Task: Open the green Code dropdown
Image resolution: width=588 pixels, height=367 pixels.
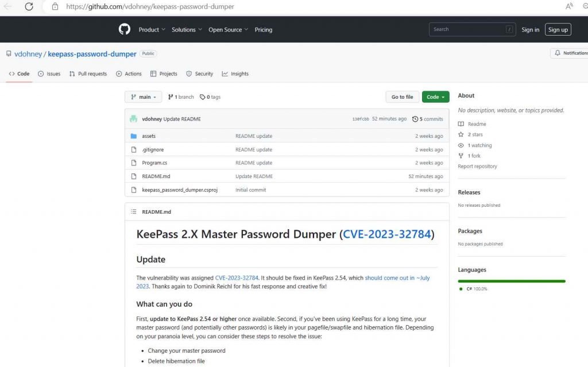Action: (x=435, y=97)
